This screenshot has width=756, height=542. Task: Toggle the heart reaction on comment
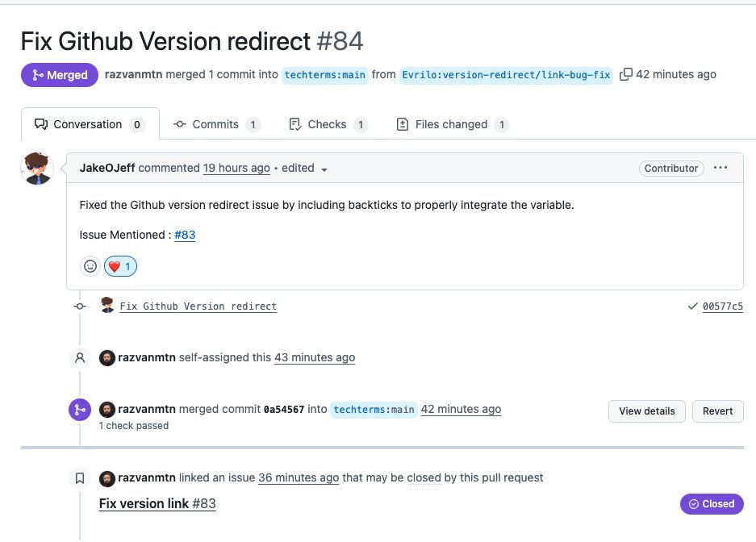point(120,266)
